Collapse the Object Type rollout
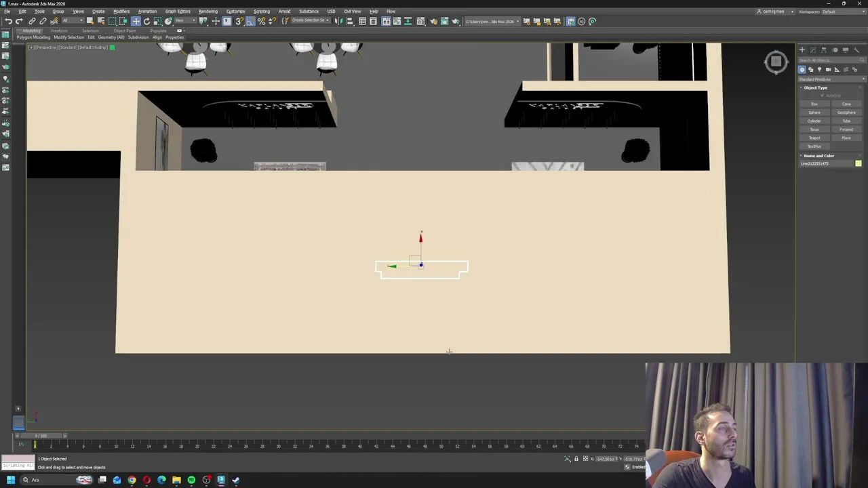 point(815,88)
